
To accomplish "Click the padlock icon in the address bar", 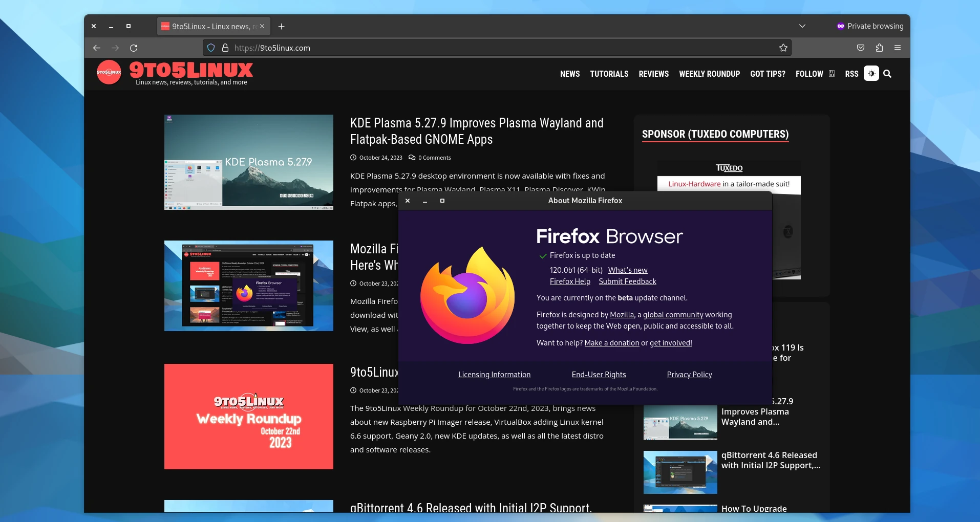I will pos(225,48).
